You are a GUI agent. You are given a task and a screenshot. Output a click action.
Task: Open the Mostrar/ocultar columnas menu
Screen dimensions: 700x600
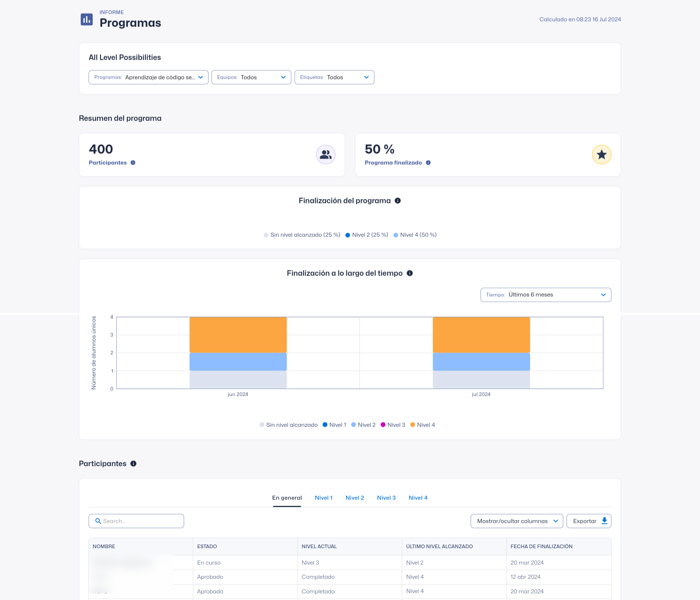click(516, 521)
